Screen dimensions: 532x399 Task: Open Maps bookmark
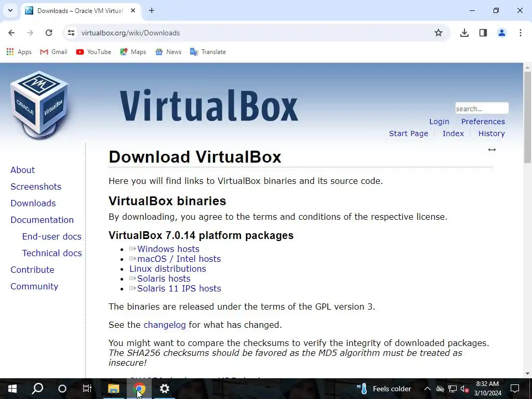(x=133, y=52)
